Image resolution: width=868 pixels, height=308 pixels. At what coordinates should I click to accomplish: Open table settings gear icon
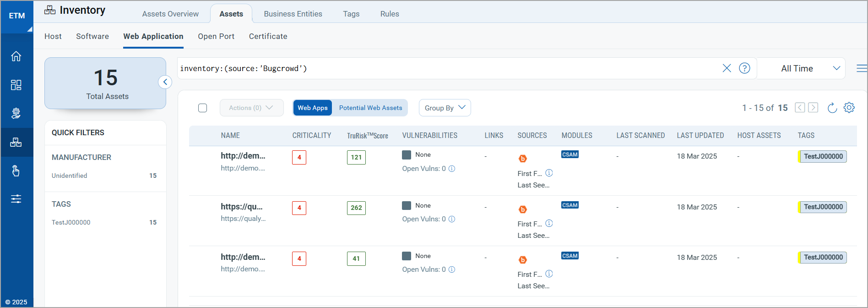coord(849,108)
